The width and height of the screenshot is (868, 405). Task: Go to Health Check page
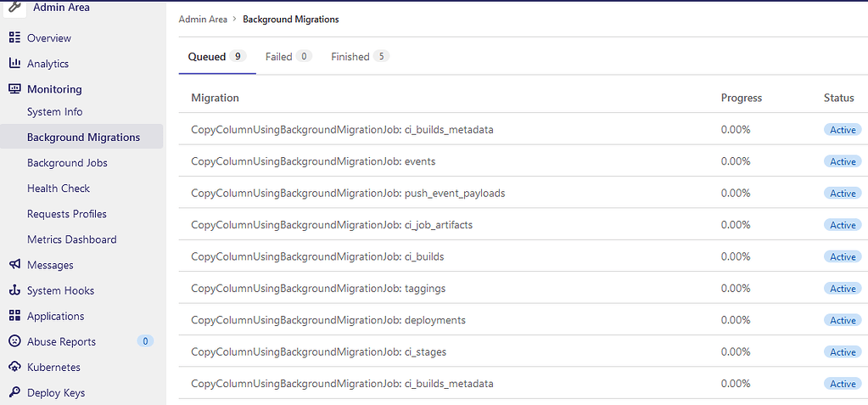pyautogui.click(x=59, y=188)
